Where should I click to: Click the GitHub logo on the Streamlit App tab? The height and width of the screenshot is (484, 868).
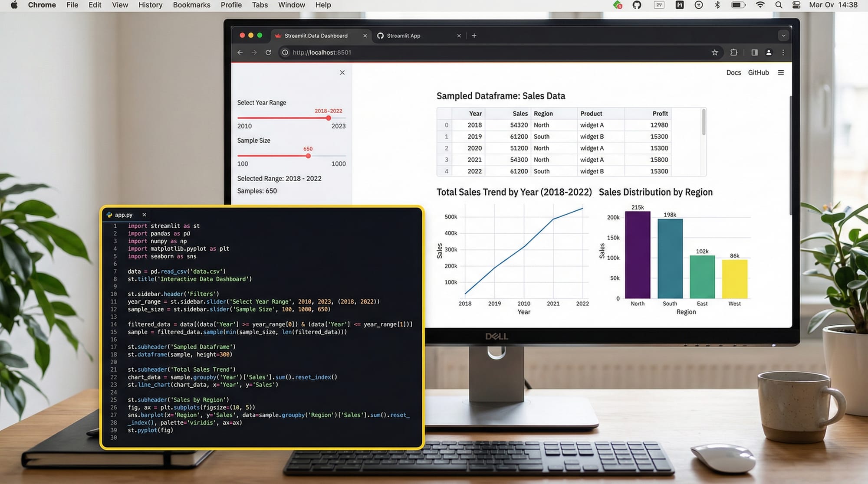pos(381,36)
